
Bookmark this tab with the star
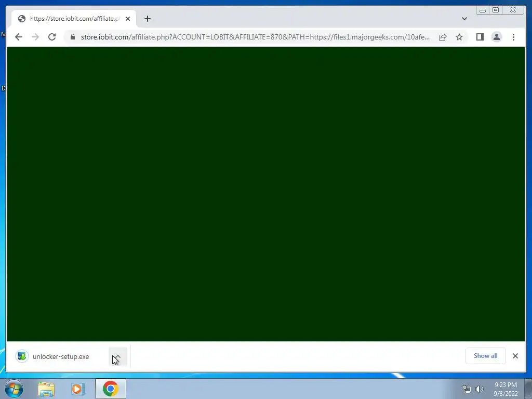pyautogui.click(x=459, y=37)
